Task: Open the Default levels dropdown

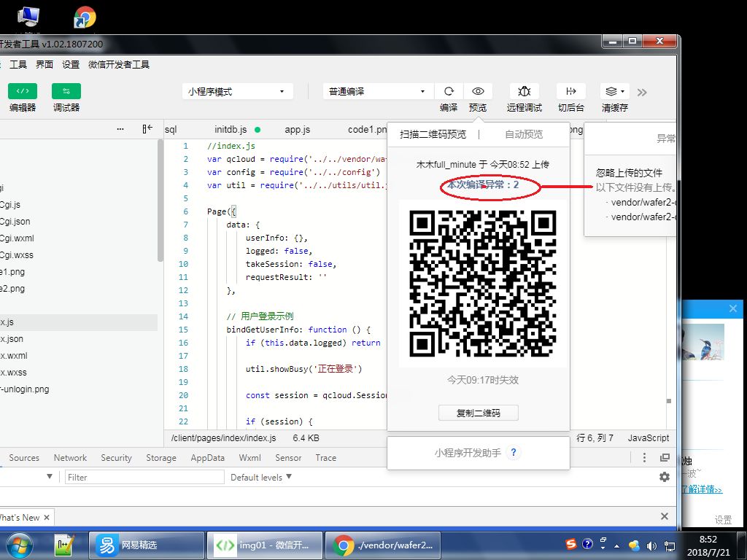Action: [x=260, y=477]
